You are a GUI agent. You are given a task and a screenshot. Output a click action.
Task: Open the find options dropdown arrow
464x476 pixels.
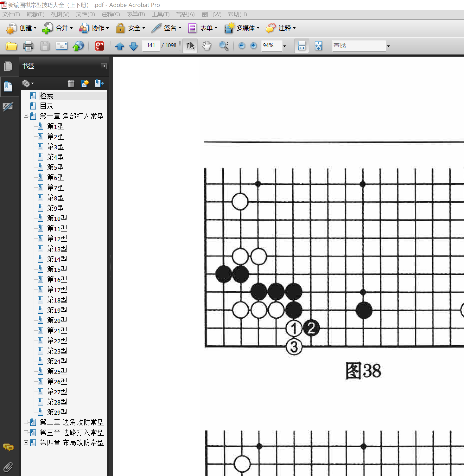click(388, 46)
